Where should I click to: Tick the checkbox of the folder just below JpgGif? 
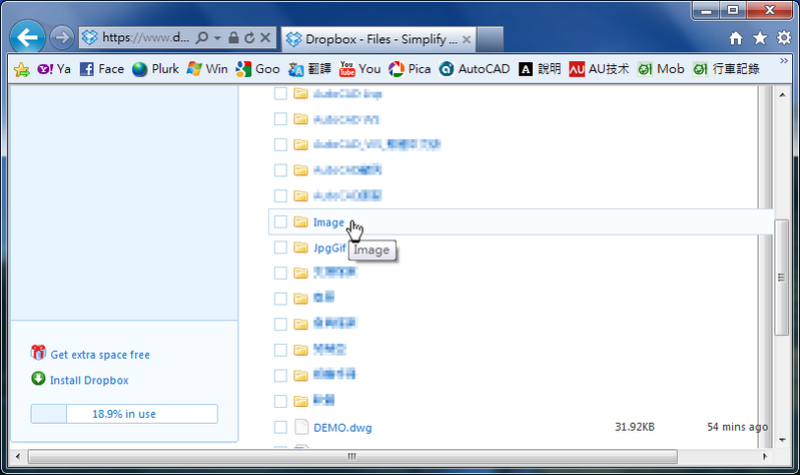[x=280, y=273]
